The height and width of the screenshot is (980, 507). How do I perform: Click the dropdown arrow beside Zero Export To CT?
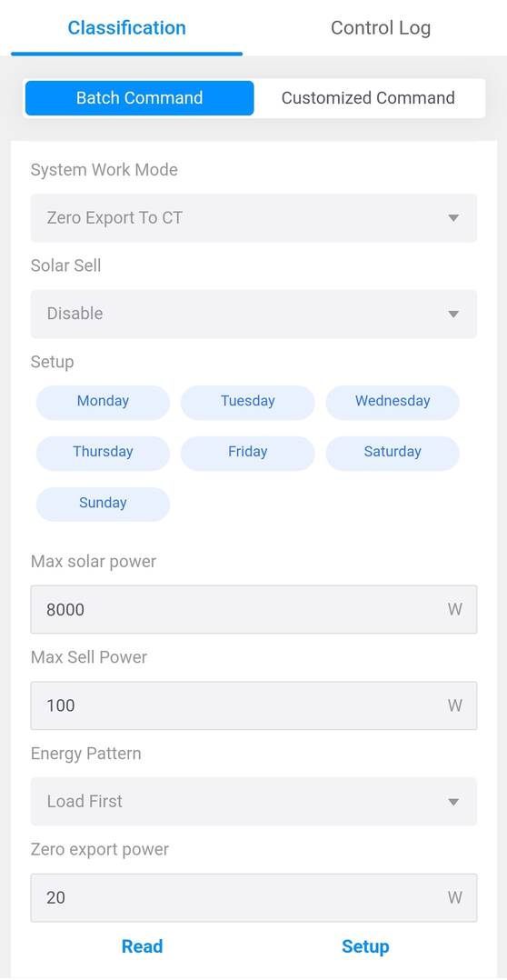454,218
